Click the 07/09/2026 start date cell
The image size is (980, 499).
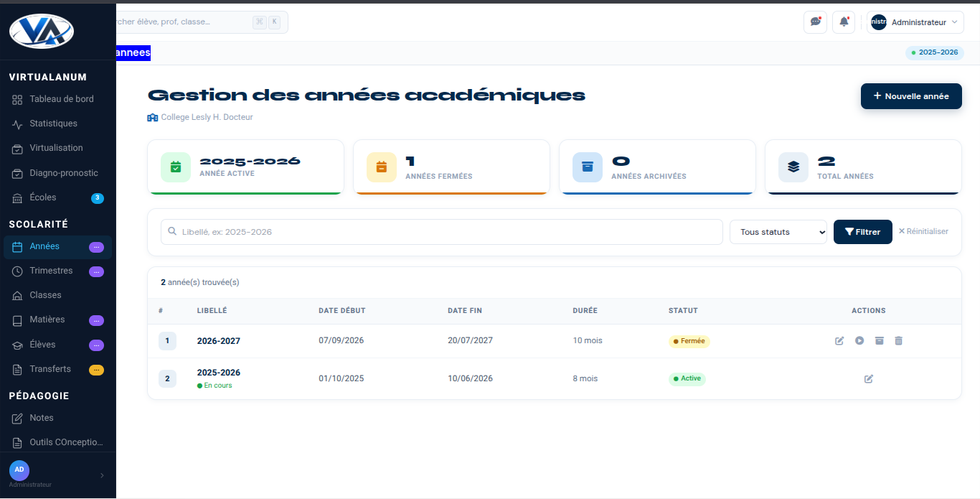tap(341, 340)
